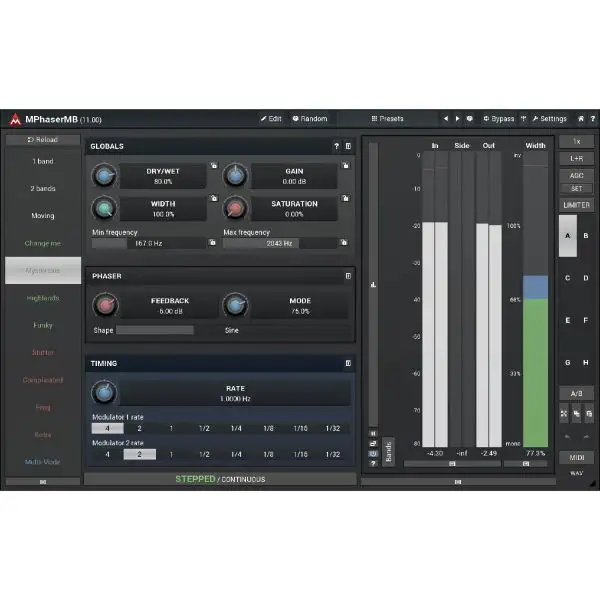Click the Max frequency slider

[x=279, y=243]
